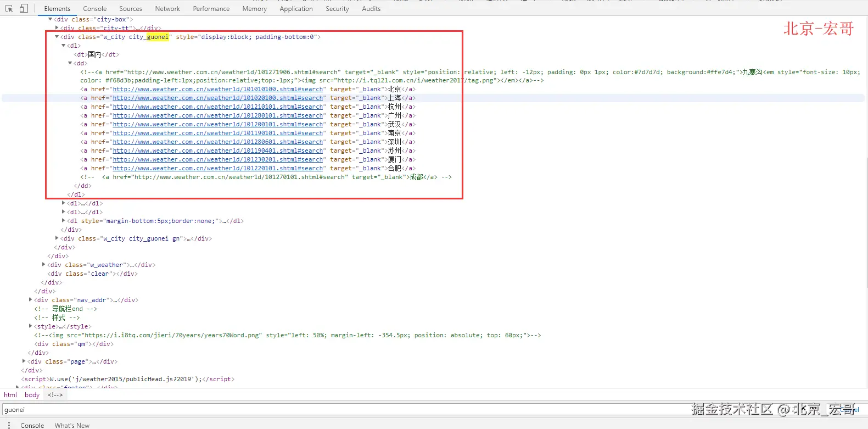Collapse the dd node
Image resolution: width=868 pixels, height=429 pixels.
(70, 63)
